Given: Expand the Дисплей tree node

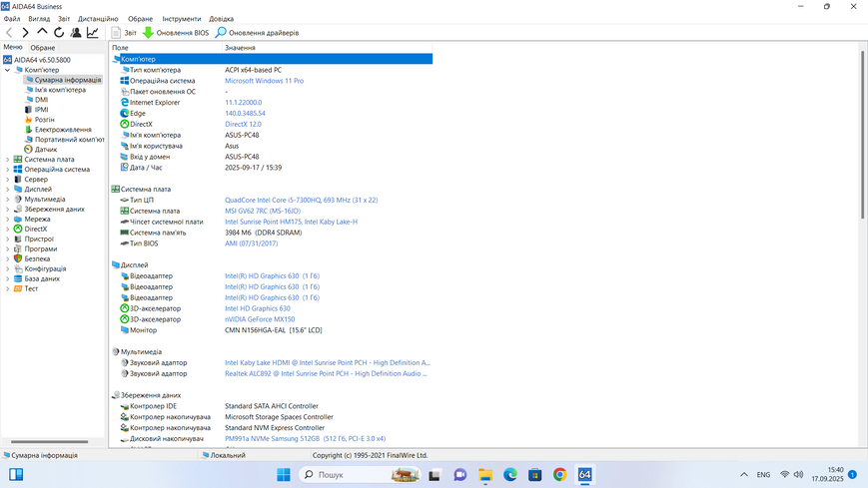Looking at the screenshot, I should pos(7,190).
